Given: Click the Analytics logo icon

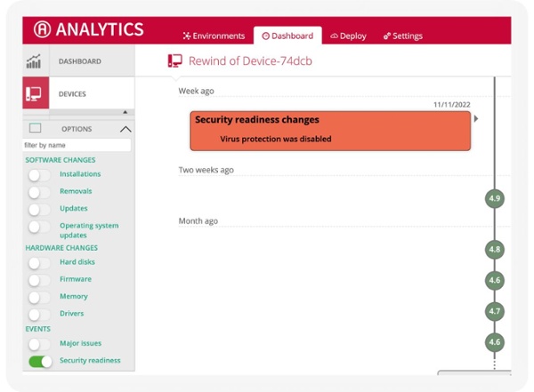Looking at the screenshot, I should click(42, 29).
